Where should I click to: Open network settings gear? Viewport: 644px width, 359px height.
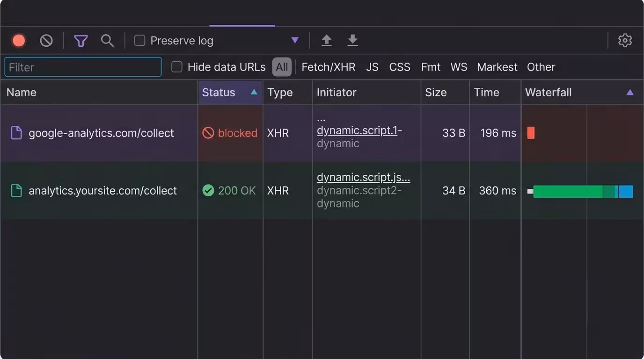click(625, 41)
